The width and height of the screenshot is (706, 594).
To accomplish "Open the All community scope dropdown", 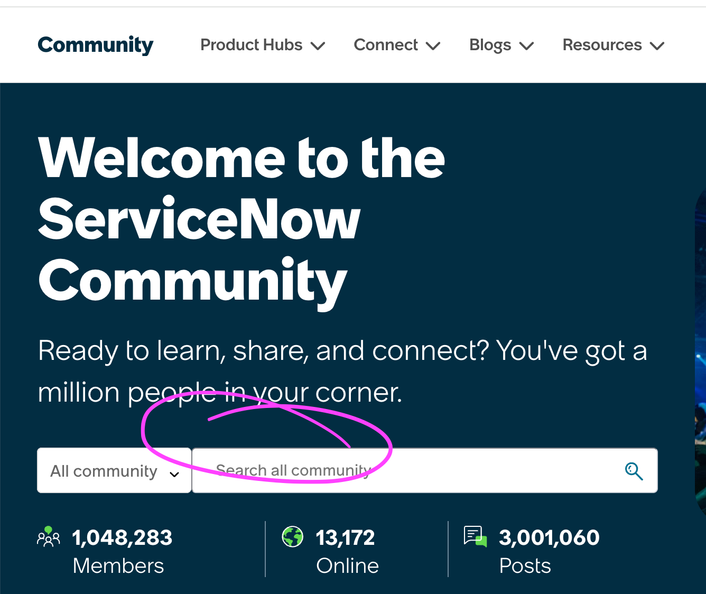I will [114, 471].
